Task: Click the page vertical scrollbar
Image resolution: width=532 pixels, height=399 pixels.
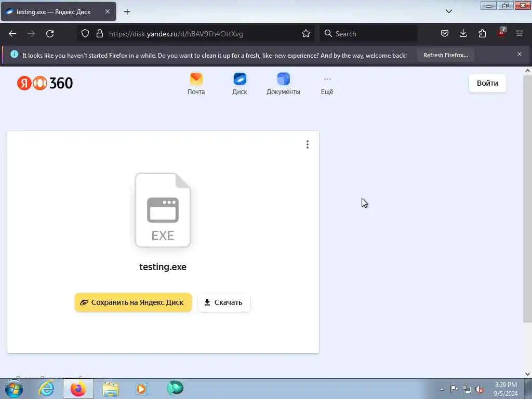Action: [x=528, y=199]
